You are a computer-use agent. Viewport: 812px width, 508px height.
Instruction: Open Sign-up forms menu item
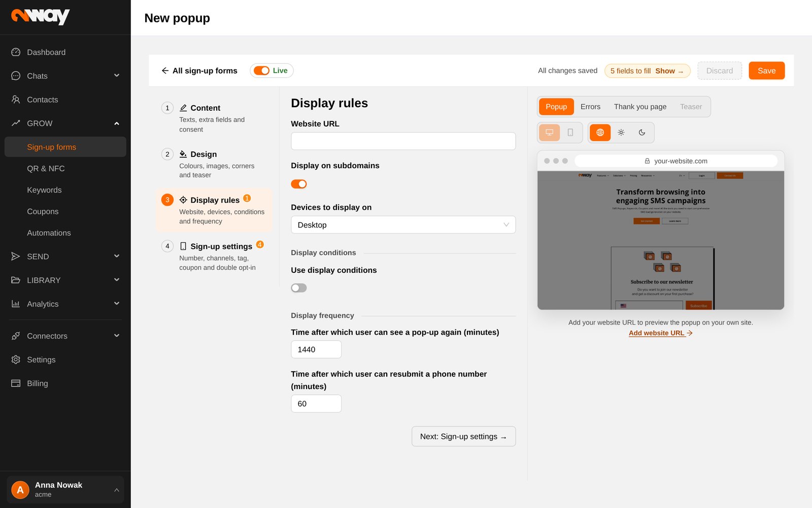click(65, 147)
